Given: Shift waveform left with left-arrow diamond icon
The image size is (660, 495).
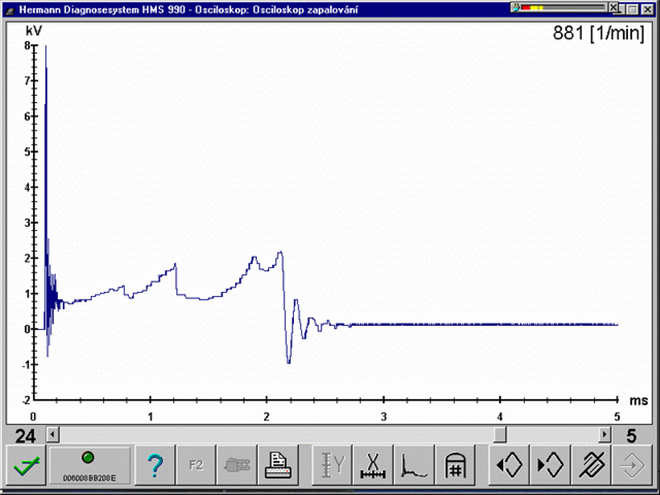Looking at the screenshot, I should pyautogui.click(x=509, y=465).
